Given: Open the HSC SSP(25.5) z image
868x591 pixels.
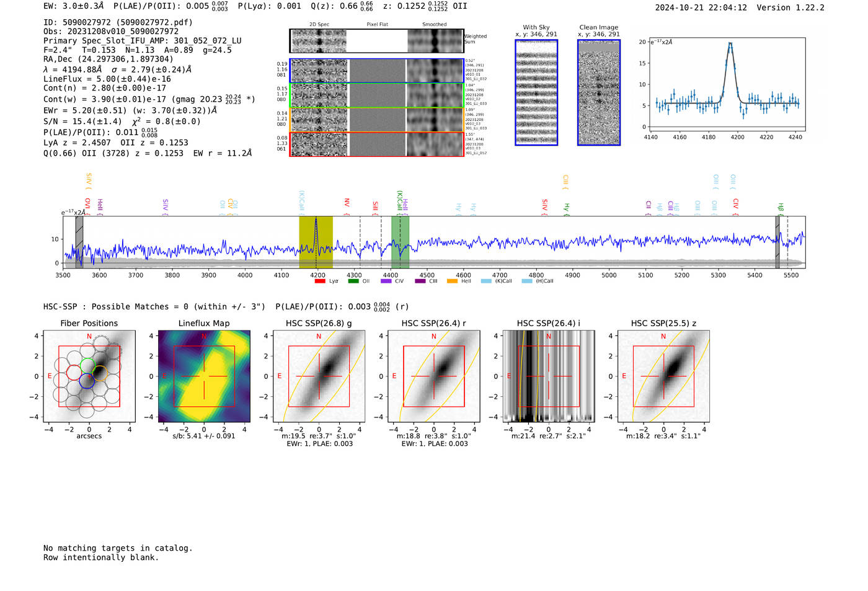Looking at the screenshot, I should pos(663,376).
